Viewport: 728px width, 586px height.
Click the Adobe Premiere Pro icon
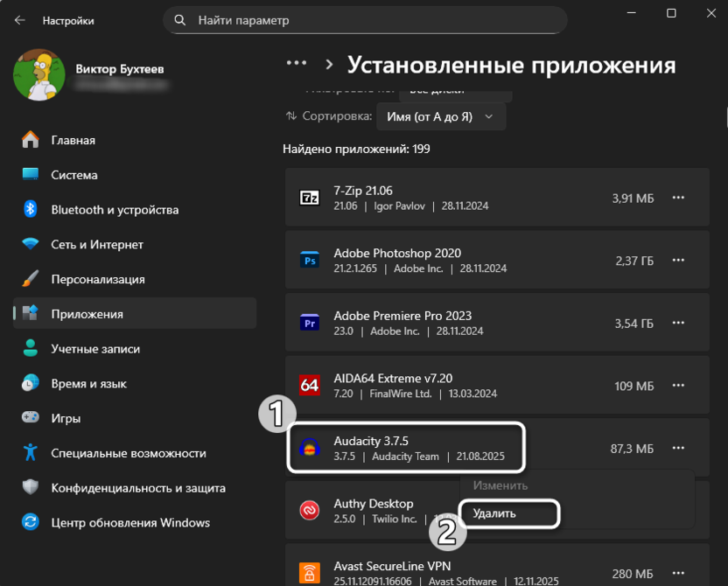[309, 322]
